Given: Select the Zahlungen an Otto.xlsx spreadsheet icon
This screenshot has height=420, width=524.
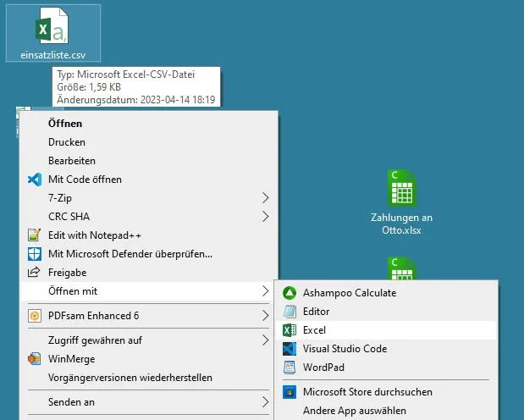Looking at the screenshot, I should coord(402,188).
